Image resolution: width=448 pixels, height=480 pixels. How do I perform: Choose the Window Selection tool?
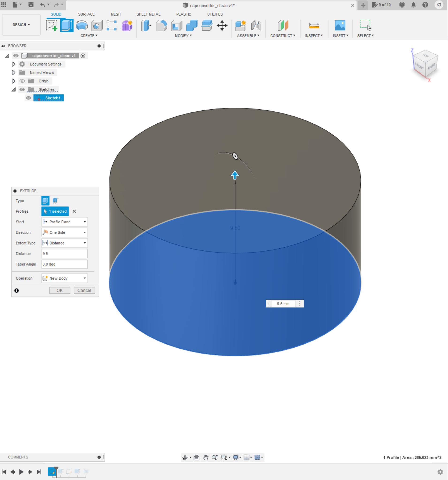point(365,25)
